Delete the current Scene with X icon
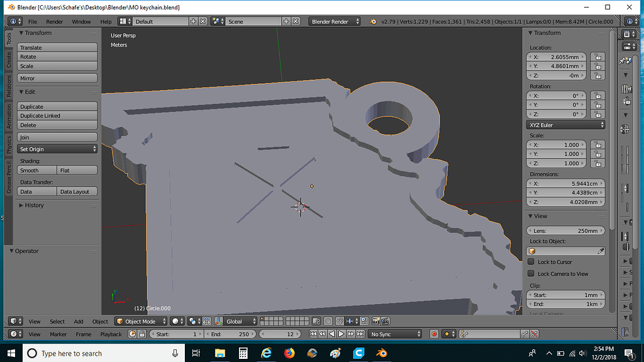 296,21
